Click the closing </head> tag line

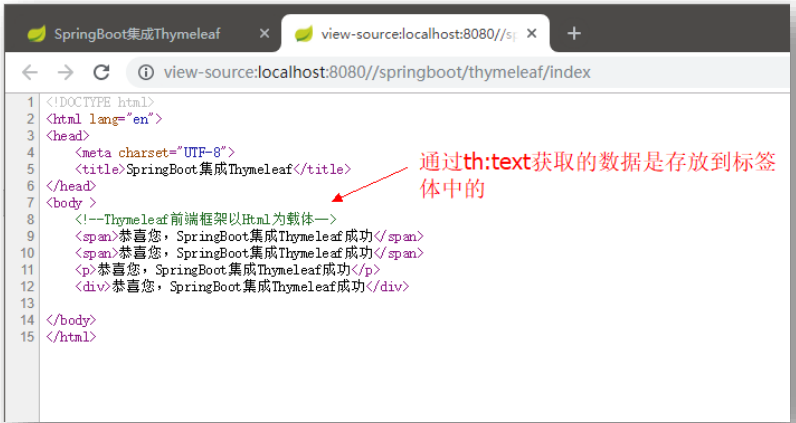(71, 186)
